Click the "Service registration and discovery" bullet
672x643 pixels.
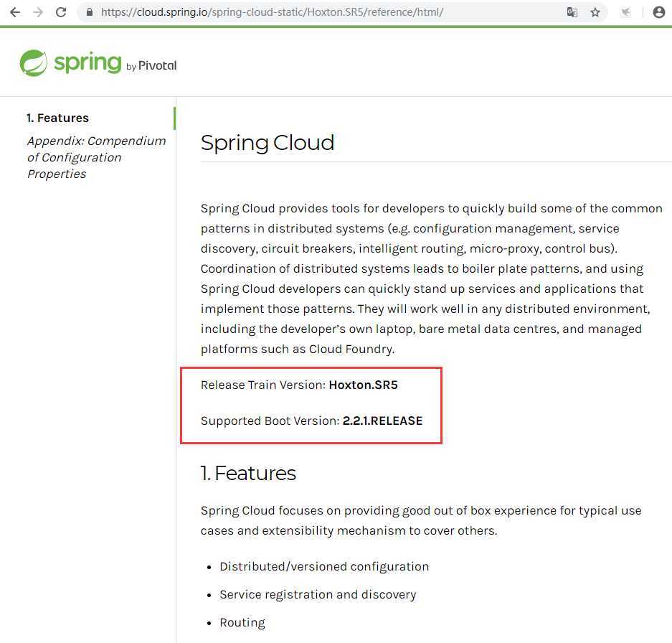pos(318,594)
